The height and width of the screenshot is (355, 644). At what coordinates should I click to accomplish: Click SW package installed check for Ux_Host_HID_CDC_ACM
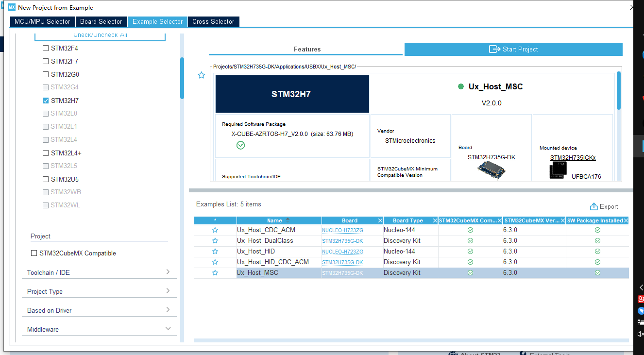[597, 262]
